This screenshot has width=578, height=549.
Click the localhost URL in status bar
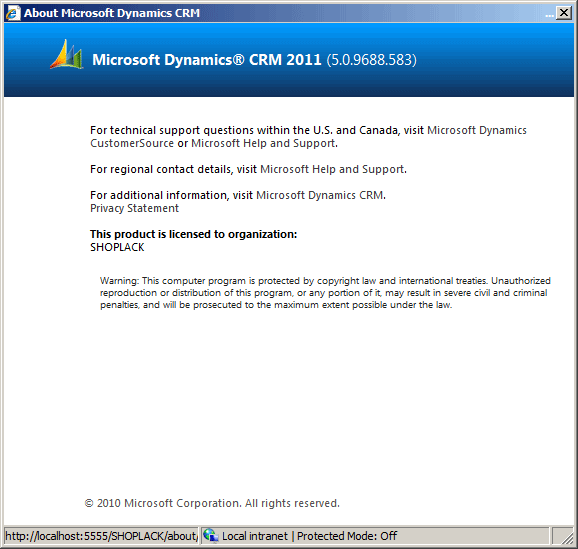[101, 536]
